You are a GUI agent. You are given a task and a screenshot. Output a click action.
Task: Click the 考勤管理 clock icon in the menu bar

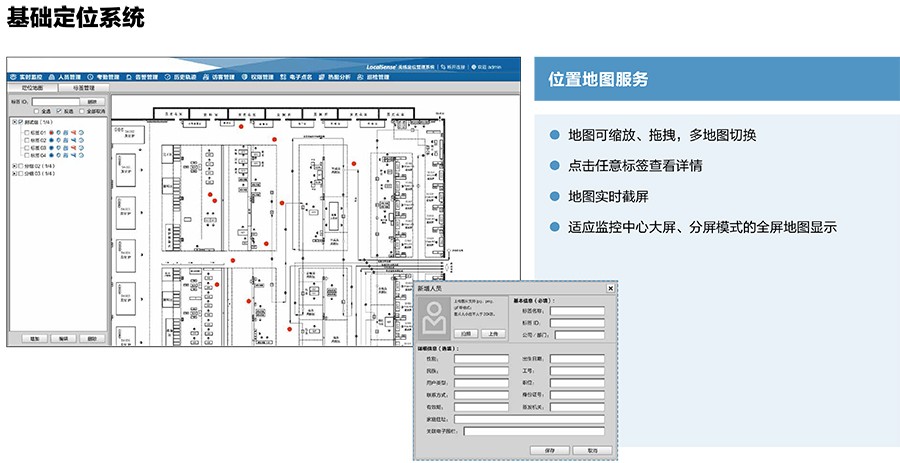click(x=90, y=76)
